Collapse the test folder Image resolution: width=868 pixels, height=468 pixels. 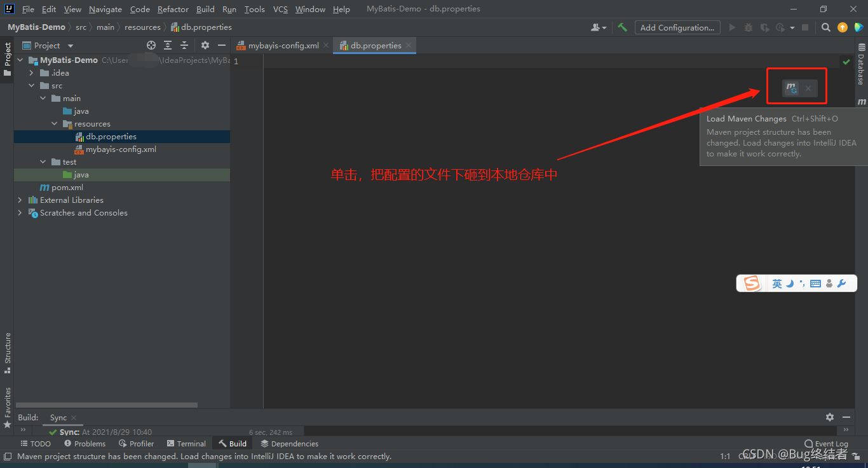[43, 162]
